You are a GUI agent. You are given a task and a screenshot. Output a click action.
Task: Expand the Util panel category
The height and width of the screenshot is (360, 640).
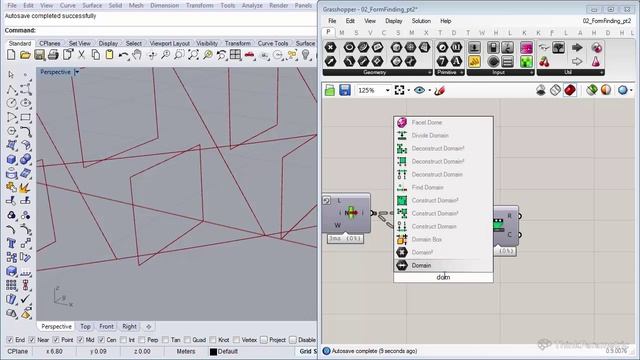602,72
